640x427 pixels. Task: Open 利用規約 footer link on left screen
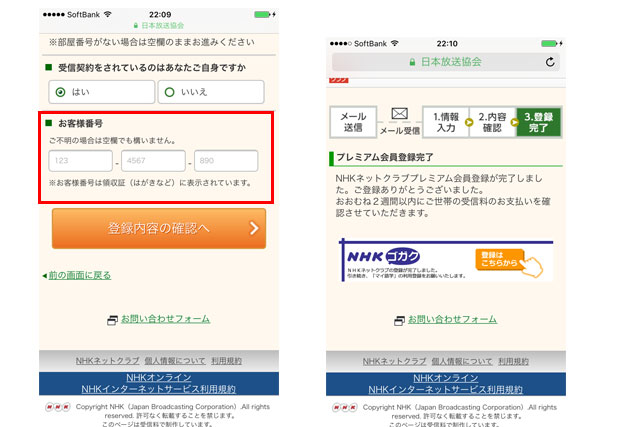227,361
